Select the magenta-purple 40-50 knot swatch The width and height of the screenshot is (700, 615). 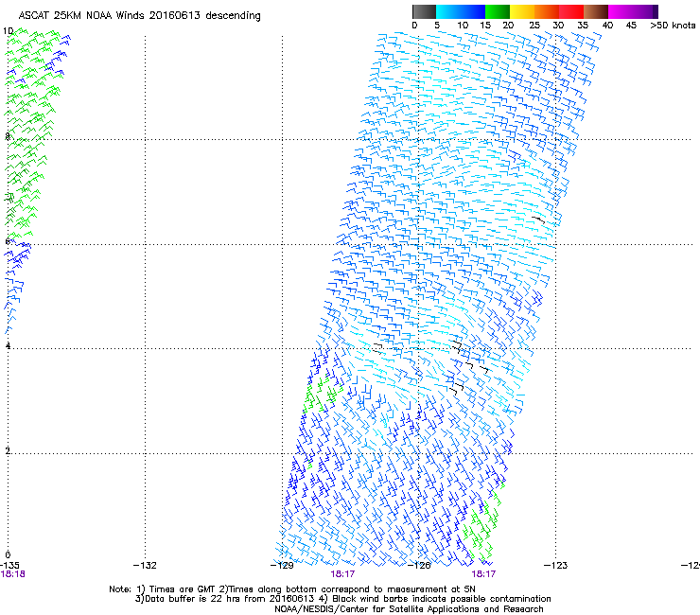[633, 11]
